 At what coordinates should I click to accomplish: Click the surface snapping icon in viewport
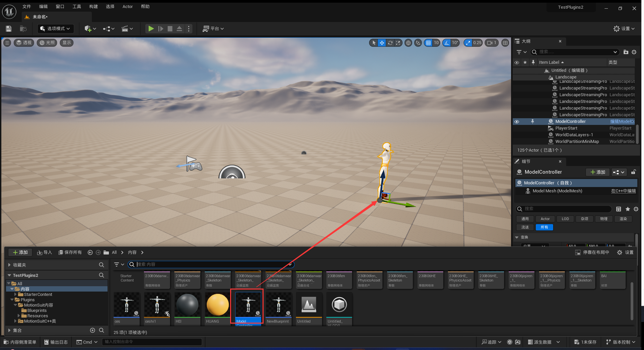click(418, 43)
